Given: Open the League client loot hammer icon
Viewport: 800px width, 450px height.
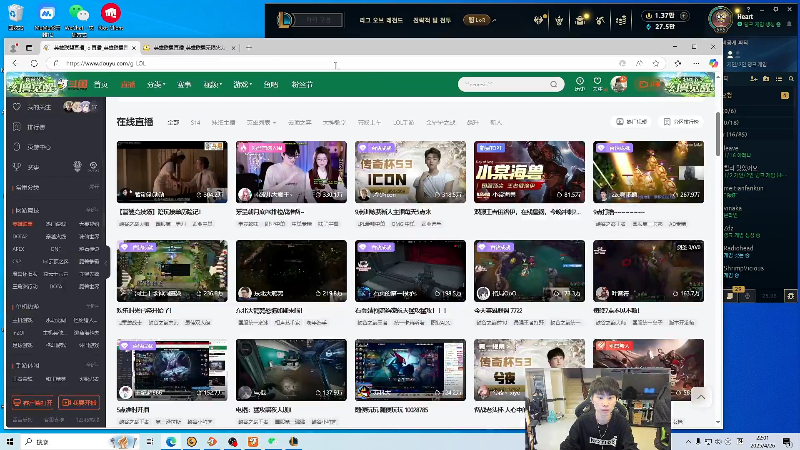Looking at the screenshot, I should (600, 20).
